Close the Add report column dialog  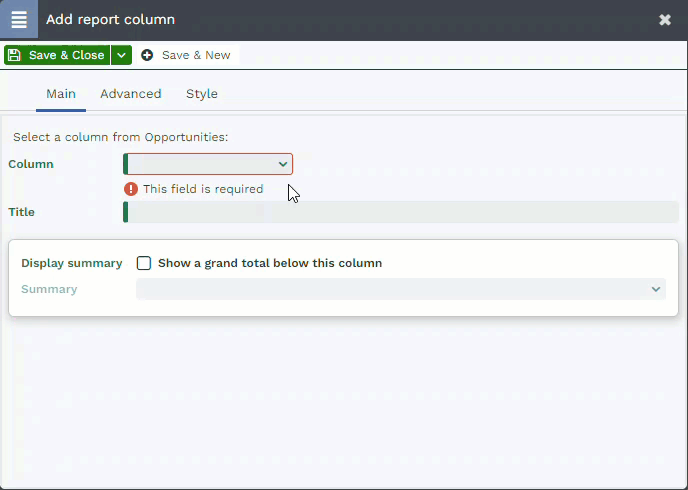[x=665, y=19]
